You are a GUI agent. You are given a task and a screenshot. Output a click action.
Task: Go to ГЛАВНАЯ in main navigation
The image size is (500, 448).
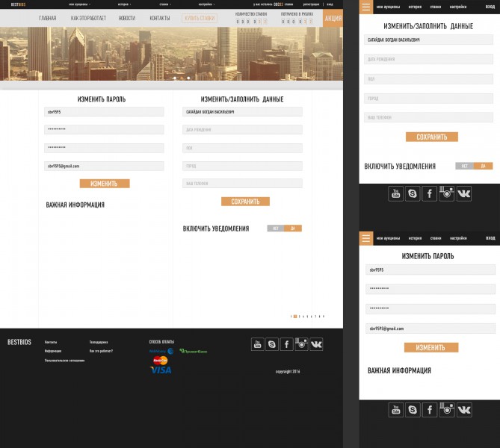(x=48, y=18)
